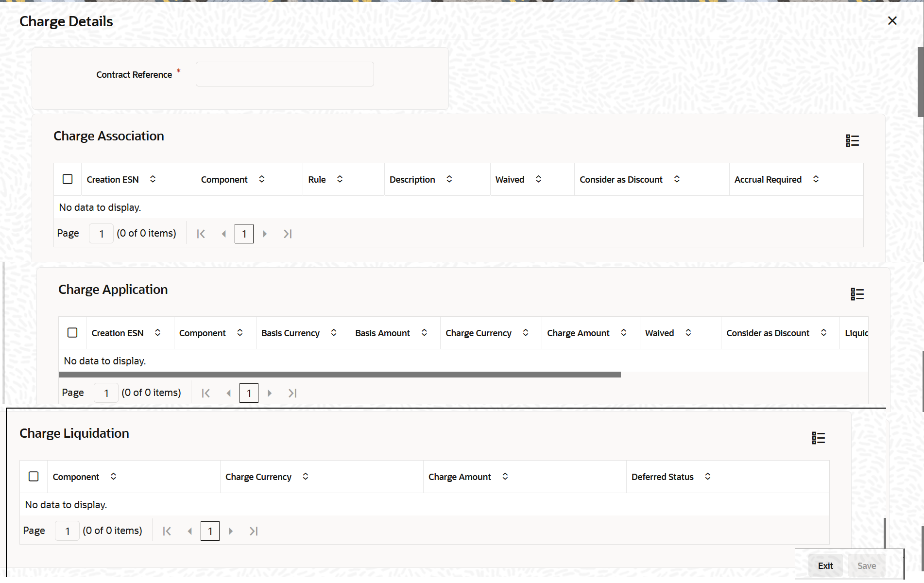Go to previous page in Charge Association
Screen dimensions: 924x583
(223, 234)
